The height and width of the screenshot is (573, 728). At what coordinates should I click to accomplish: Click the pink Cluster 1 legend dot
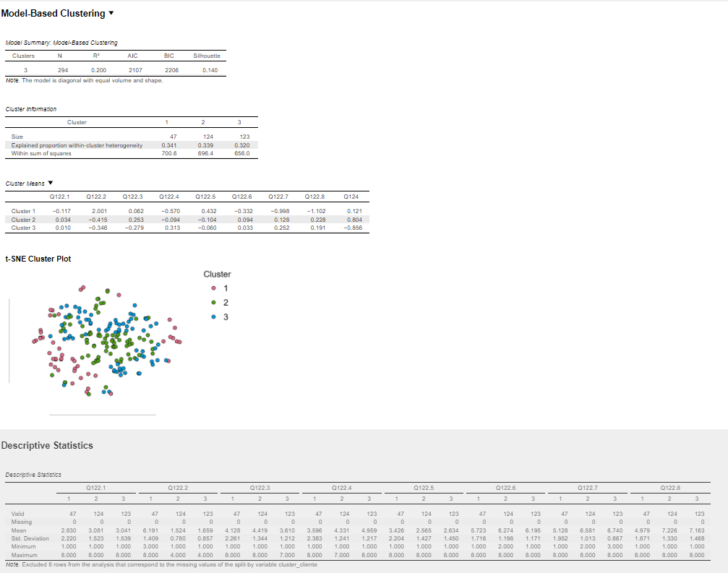click(213, 288)
